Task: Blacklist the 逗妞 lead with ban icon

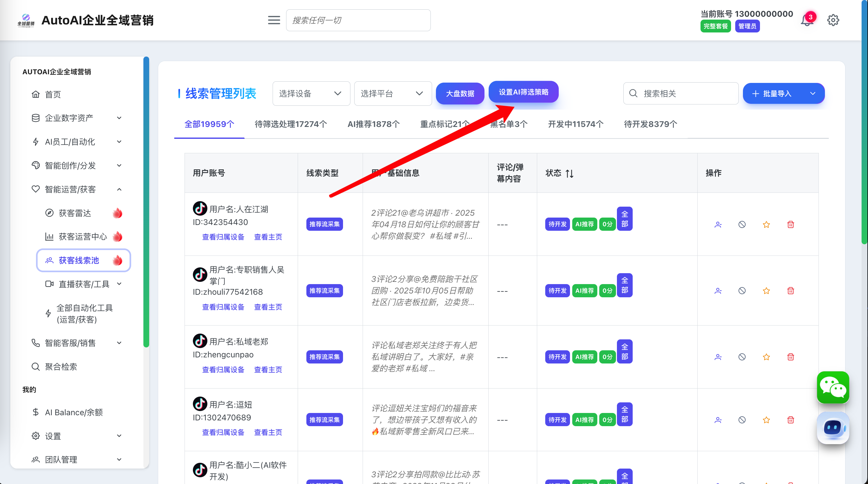Action: (x=742, y=420)
